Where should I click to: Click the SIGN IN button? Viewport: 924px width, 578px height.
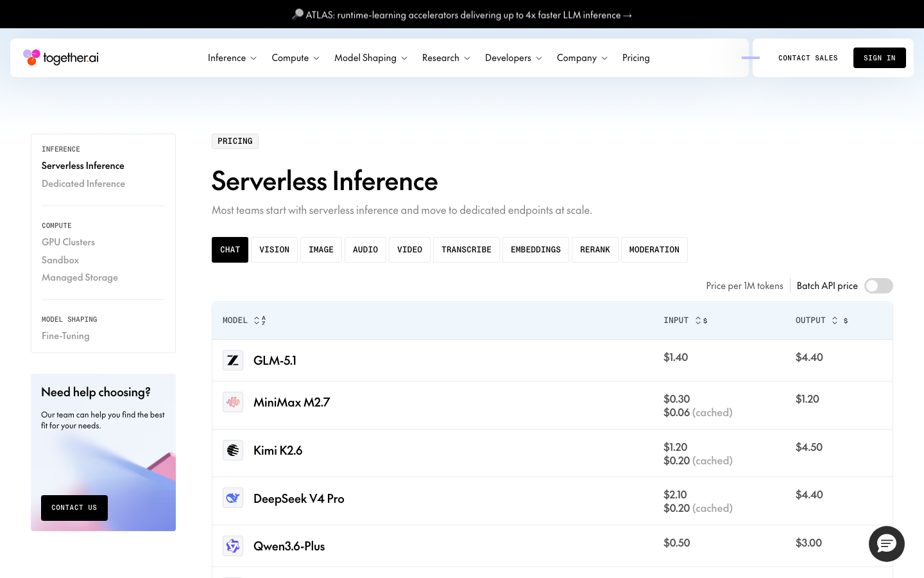(879, 58)
